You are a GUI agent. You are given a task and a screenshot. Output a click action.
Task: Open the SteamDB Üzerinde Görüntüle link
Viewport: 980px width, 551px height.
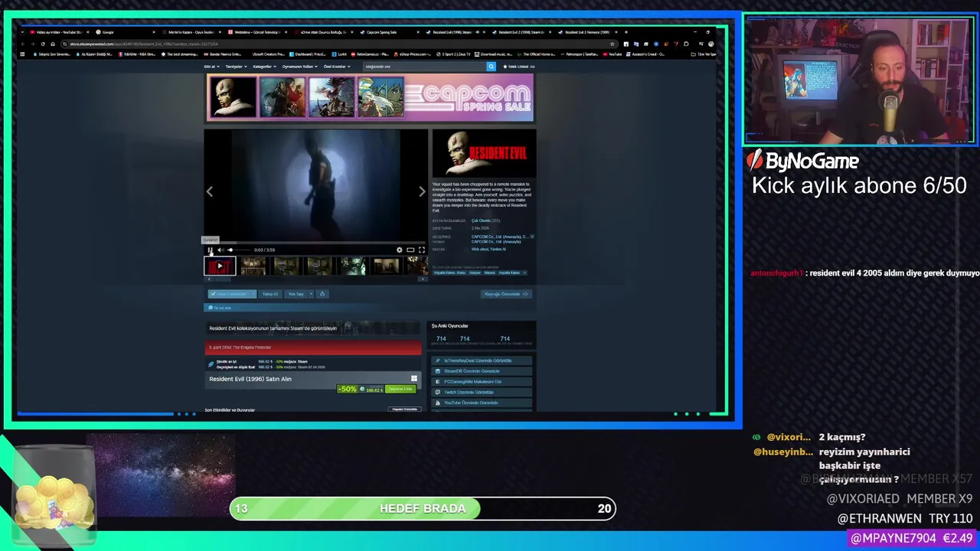(x=482, y=371)
